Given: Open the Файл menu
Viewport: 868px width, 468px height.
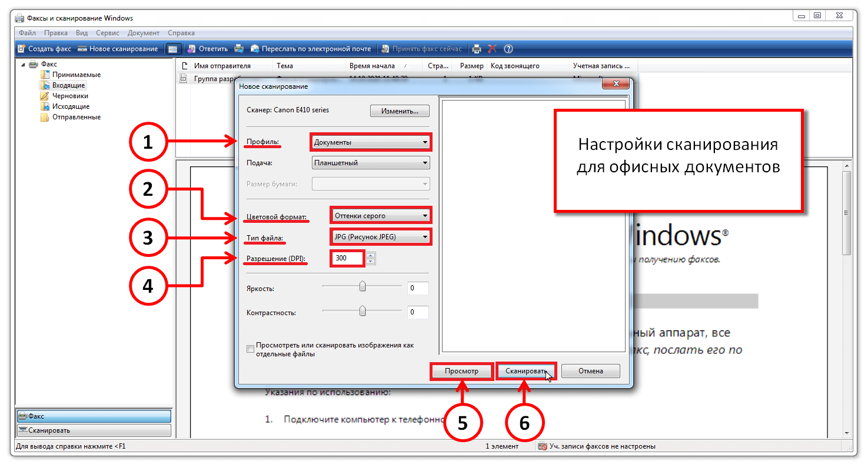Looking at the screenshot, I should [27, 33].
